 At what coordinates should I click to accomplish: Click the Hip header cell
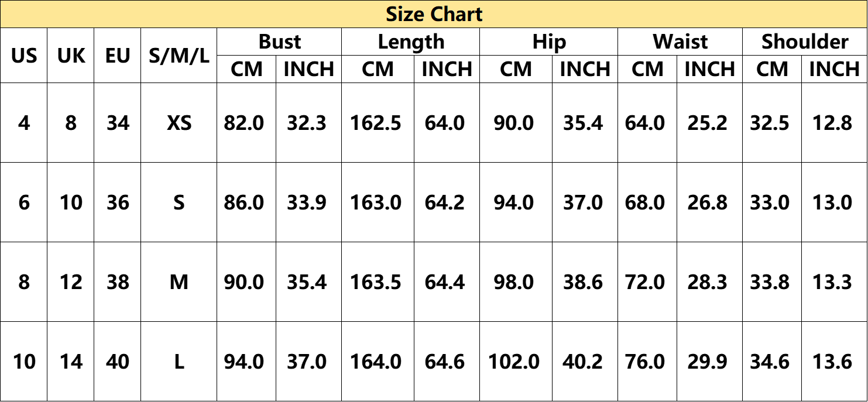[548, 42]
